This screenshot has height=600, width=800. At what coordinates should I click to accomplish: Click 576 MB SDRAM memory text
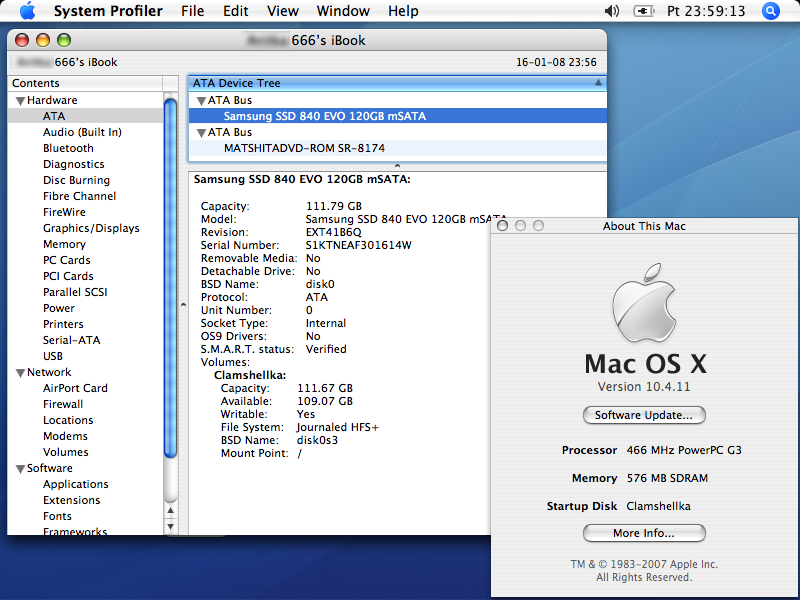pos(667,479)
